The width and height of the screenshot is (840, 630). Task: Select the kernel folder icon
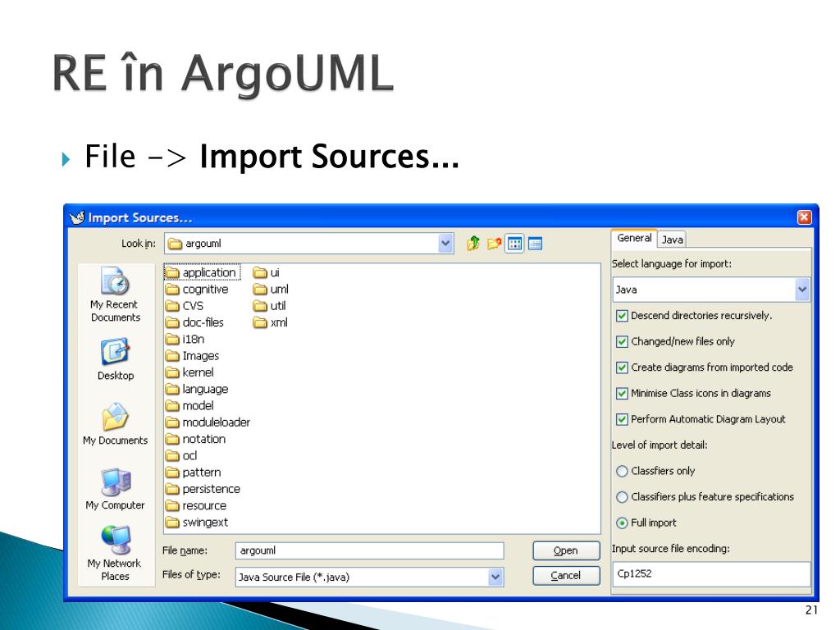[172, 373]
